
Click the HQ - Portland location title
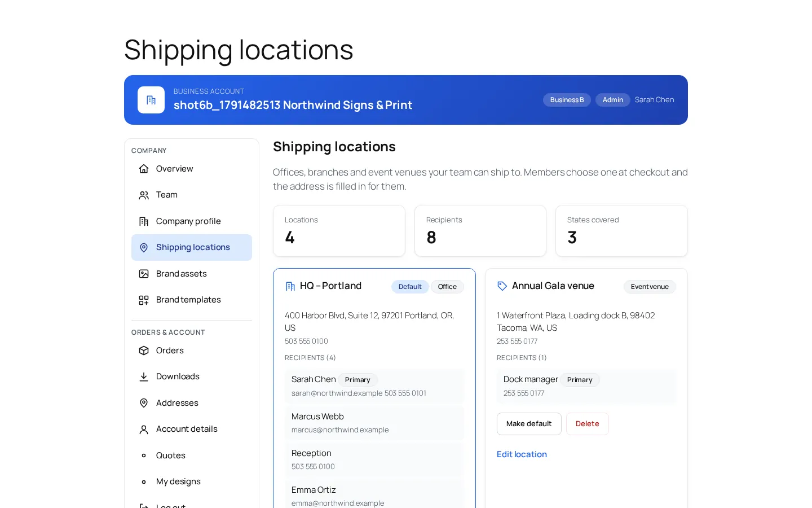pos(330,286)
